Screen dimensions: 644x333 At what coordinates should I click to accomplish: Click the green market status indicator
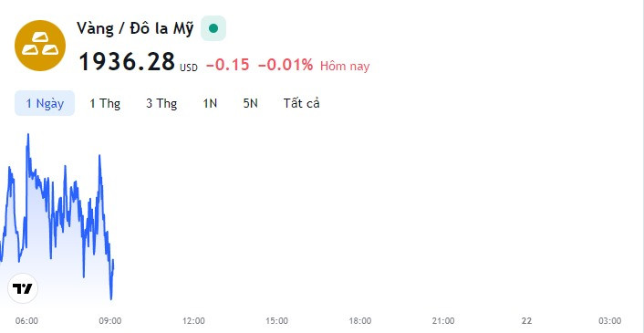213,28
